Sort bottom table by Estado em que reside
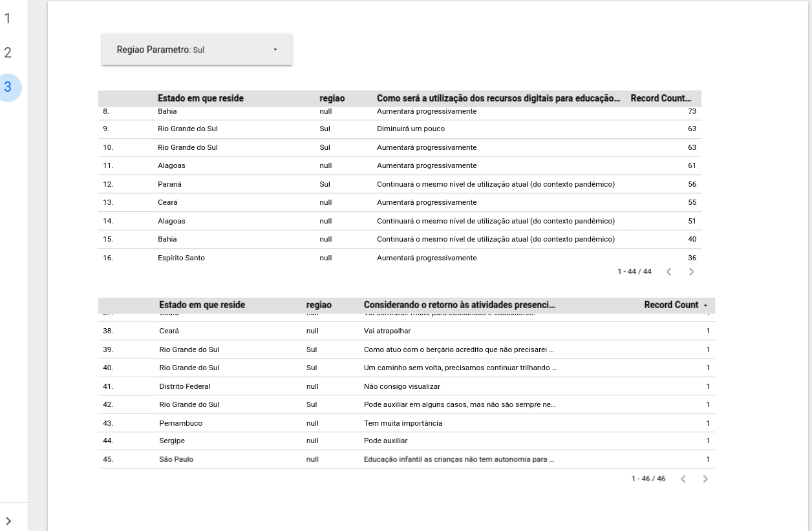812x531 pixels. point(202,305)
